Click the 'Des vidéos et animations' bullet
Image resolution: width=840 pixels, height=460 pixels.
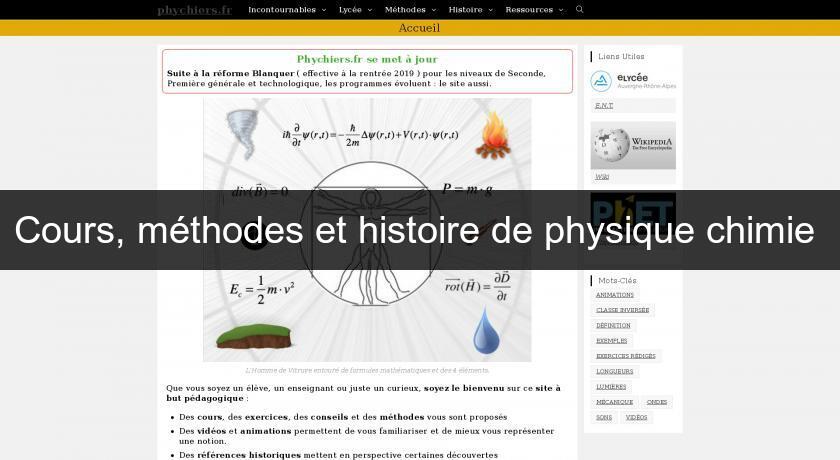(366, 436)
